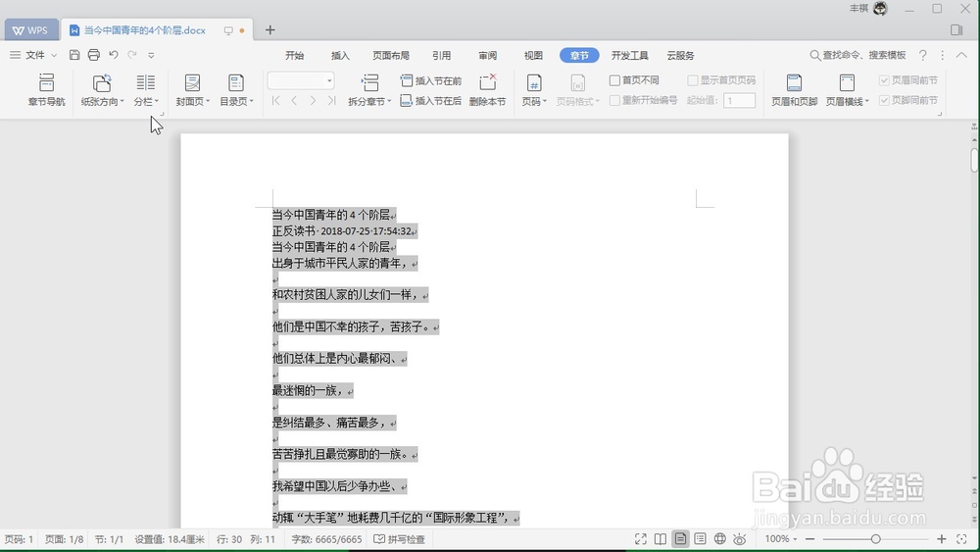
Task: Click the 字数: 6665/6665 word count
Action: click(327, 539)
